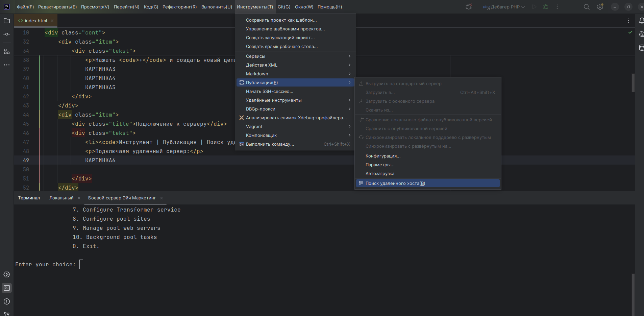Image resolution: width=644 pixels, height=316 pixels.
Task: Open the Git menu in menu bar
Action: 284,7
